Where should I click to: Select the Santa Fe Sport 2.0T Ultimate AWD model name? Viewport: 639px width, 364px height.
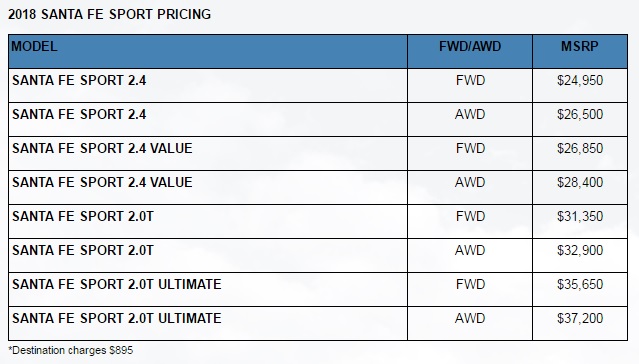[117, 318]
